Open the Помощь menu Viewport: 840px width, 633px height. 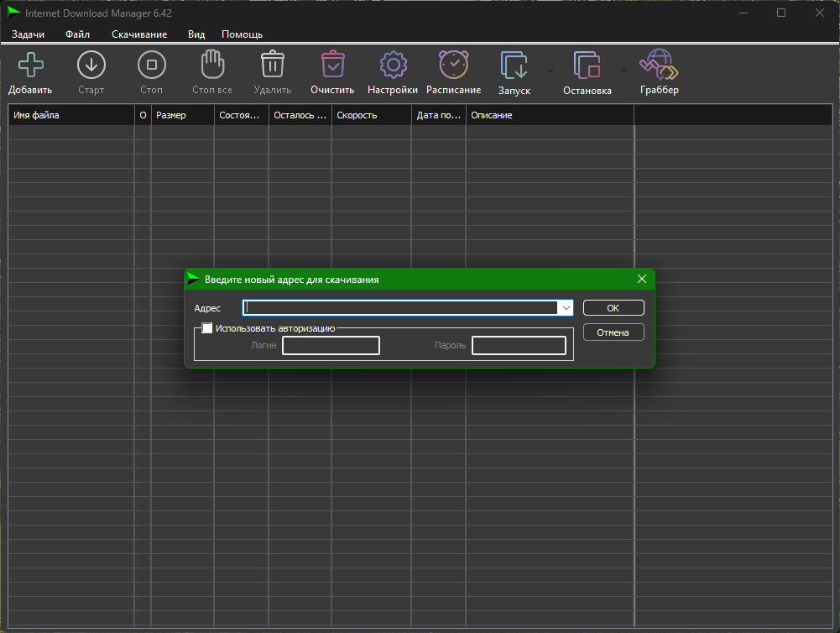pos(243,34)
